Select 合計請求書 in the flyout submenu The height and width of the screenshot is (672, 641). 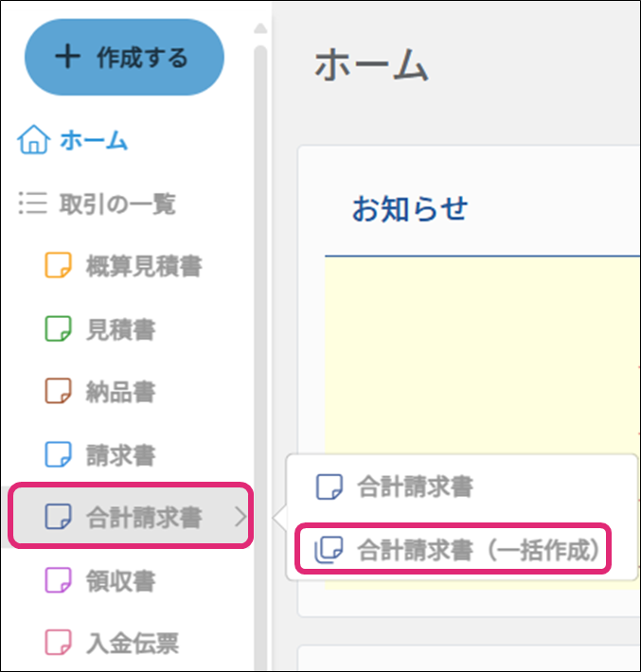pos(414,487)
